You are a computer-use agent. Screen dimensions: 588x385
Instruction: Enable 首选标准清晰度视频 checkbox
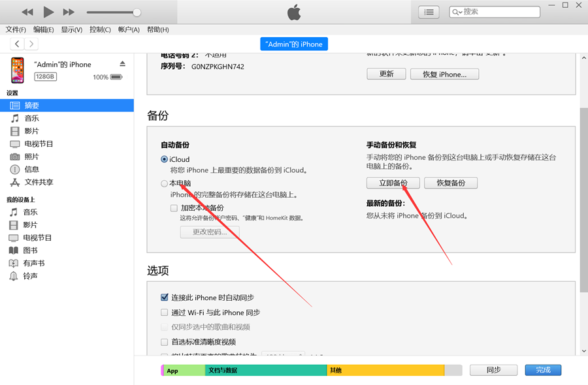click(164, 342)
